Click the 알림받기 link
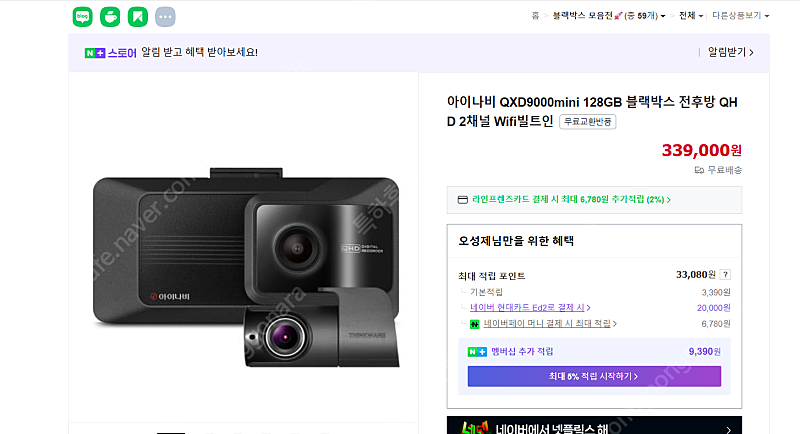 731,52
